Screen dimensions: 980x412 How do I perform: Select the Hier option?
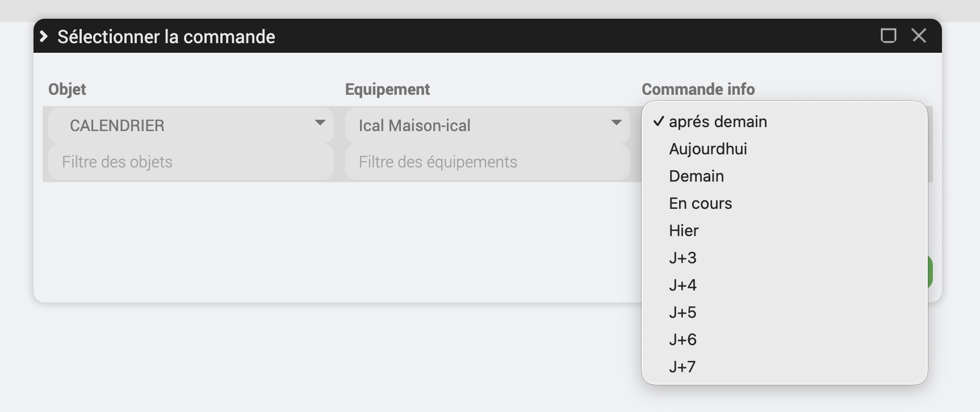point(684,230)
